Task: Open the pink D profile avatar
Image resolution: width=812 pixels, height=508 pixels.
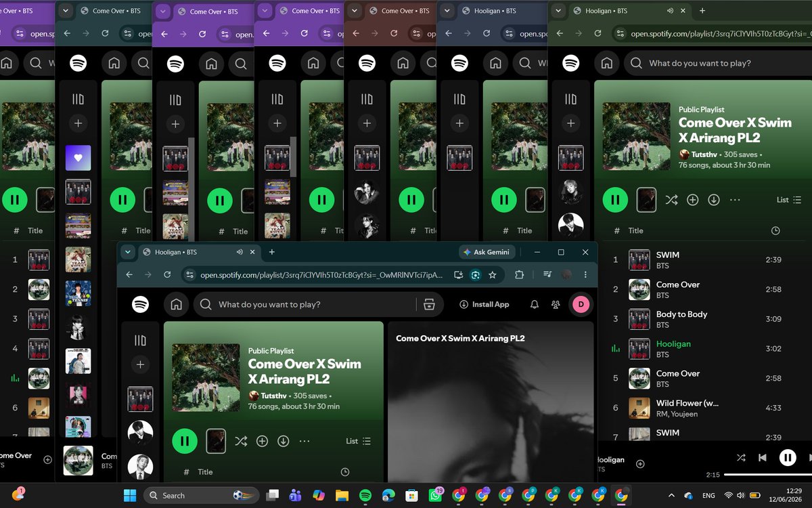Action: tap(581, 305)
